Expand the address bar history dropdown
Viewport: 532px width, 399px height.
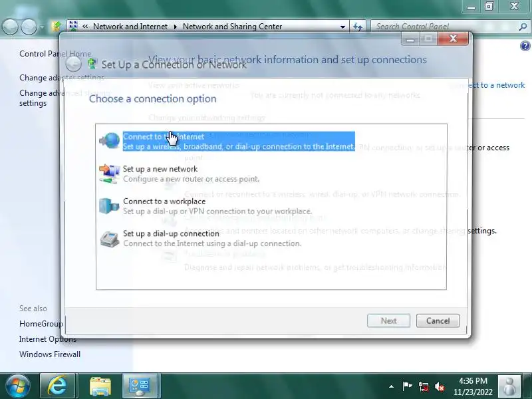tap(342, 27)
